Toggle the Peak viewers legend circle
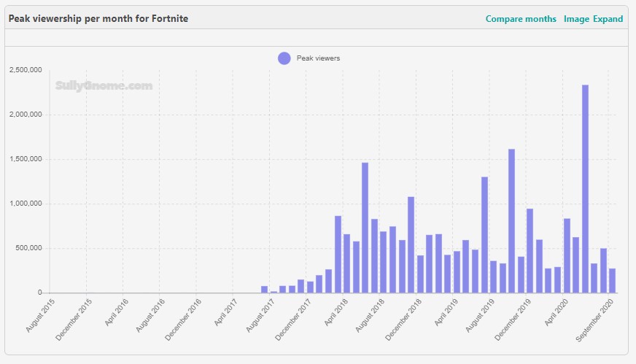The width and height of the screenshot is (636, 364). click(x=284, y=58)
